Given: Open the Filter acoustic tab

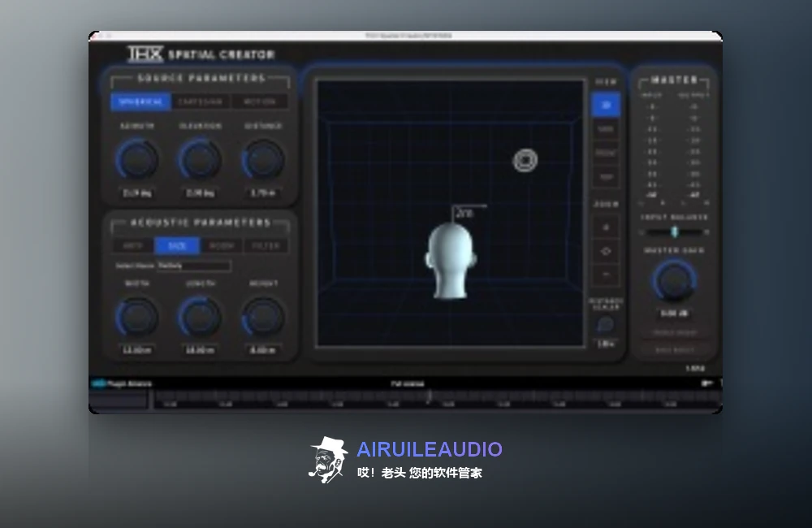Looking at the screenshot, I should (x=266, y=246).
